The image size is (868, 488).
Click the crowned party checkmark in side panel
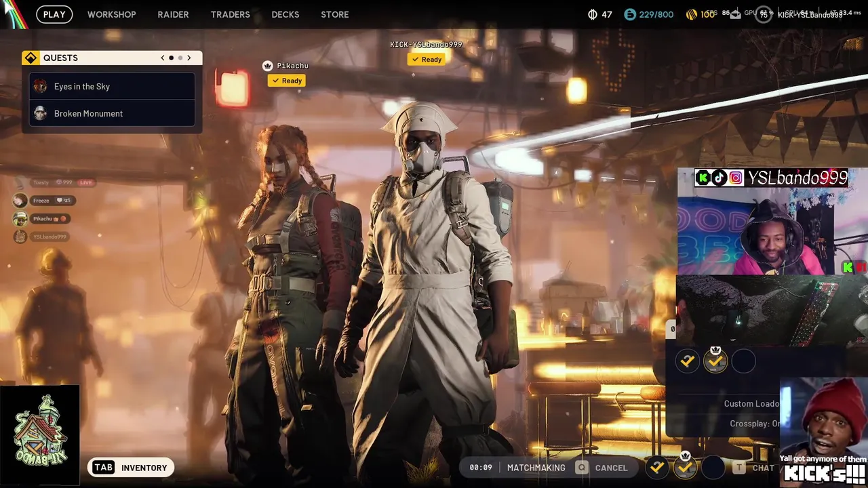(715, 360)
